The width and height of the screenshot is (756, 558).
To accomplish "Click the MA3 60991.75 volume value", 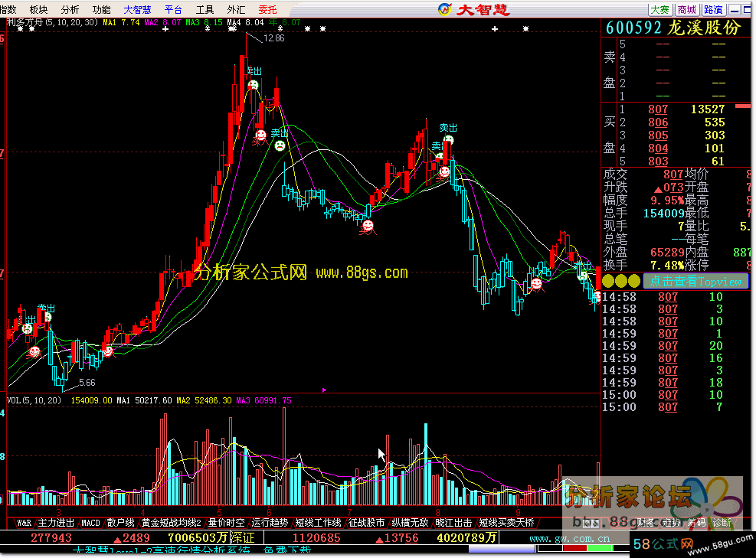I will 263,400.
